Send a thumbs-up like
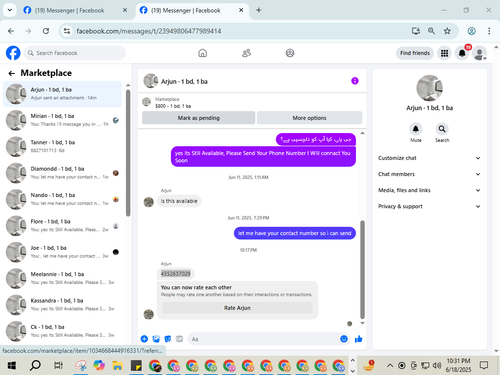This screenshot has height=375, width=500. click(x=359, y=339)
